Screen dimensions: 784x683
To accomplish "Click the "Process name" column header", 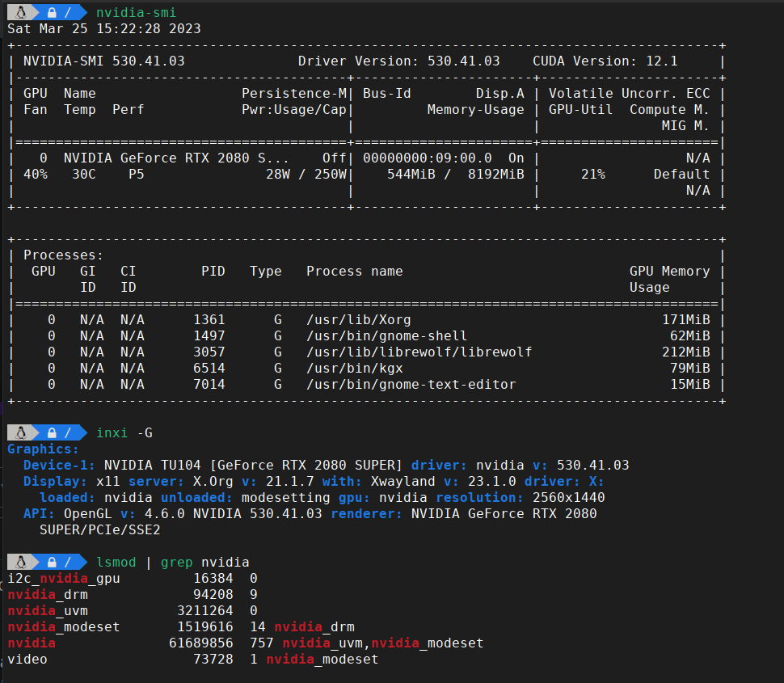I will 355,271.
